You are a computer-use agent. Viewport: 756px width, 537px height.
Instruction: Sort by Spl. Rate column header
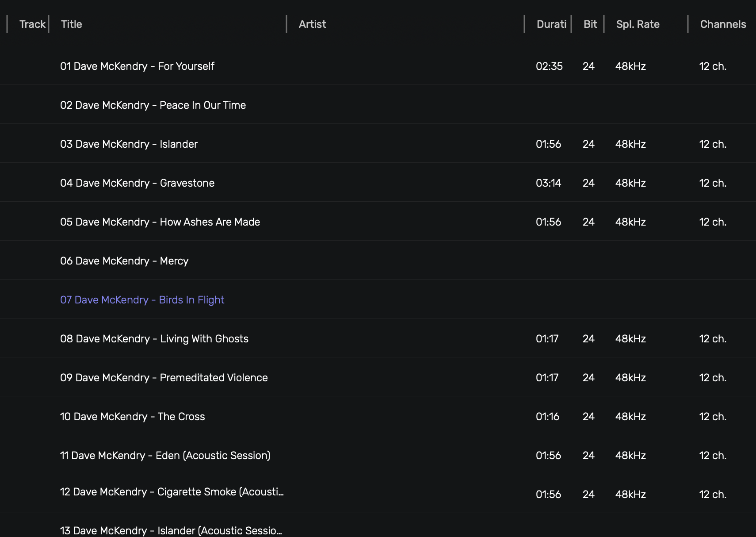click(x=638, y=24)
